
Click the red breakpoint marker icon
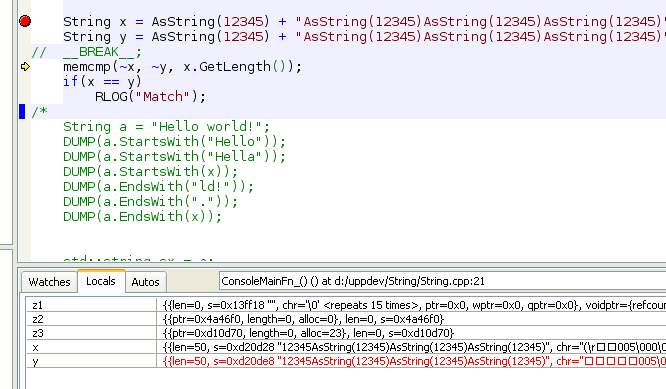25,21
